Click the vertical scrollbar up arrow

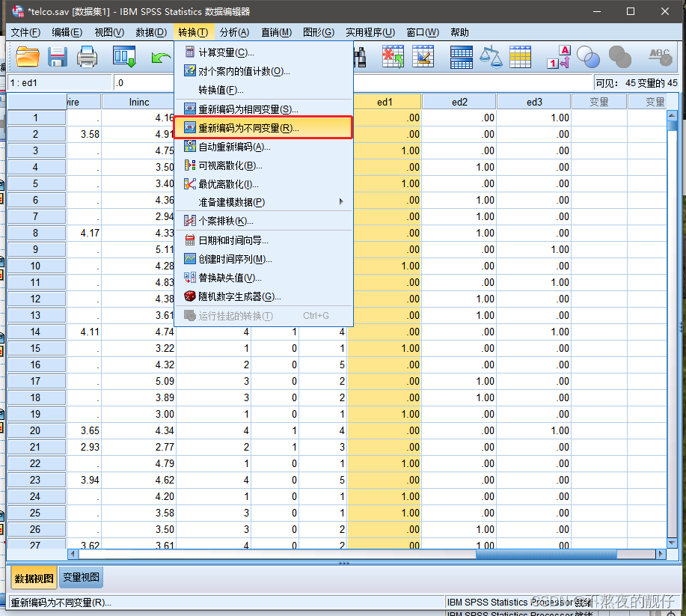tap(672, 115)
